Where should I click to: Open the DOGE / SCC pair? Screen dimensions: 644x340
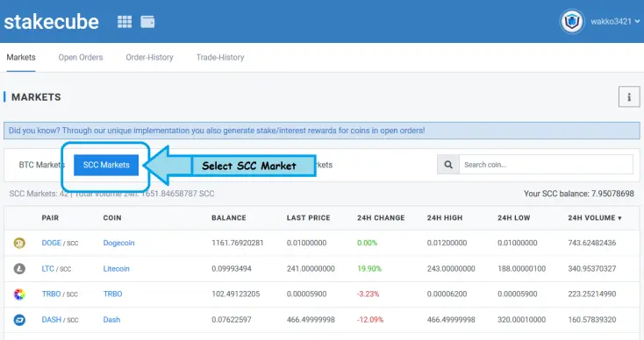[x=60, y=243]
